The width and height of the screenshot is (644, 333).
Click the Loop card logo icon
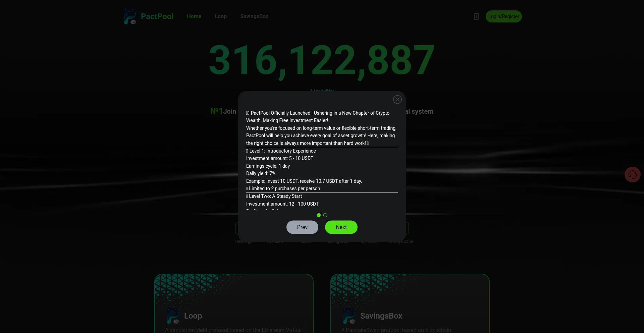(x=173, y=316)
